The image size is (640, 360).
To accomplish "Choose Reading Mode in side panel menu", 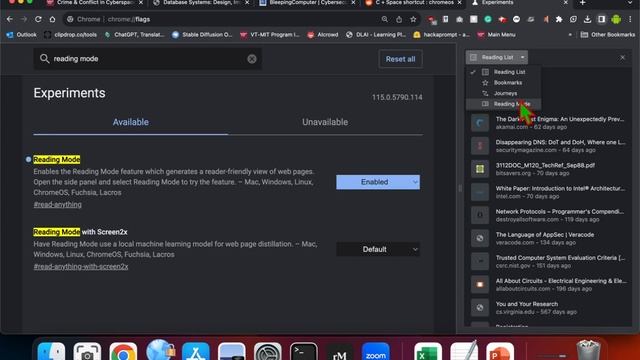I will click(x=504, y=104).
